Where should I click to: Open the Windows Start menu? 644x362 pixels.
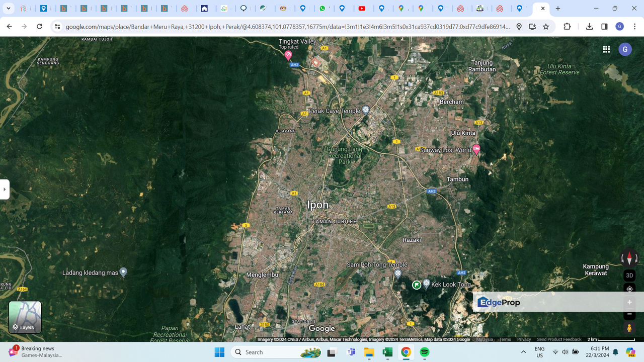219,352
